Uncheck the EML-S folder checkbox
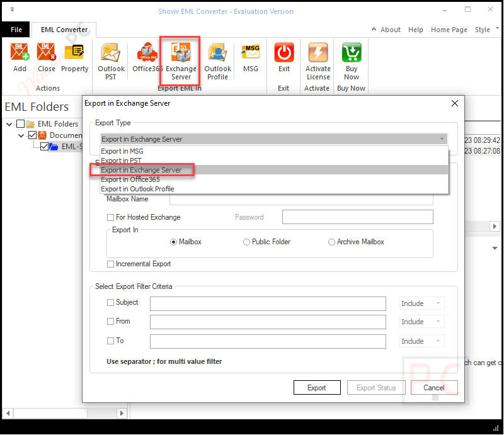The width and height of the screenshot is (504, 435). pos(44,147)
